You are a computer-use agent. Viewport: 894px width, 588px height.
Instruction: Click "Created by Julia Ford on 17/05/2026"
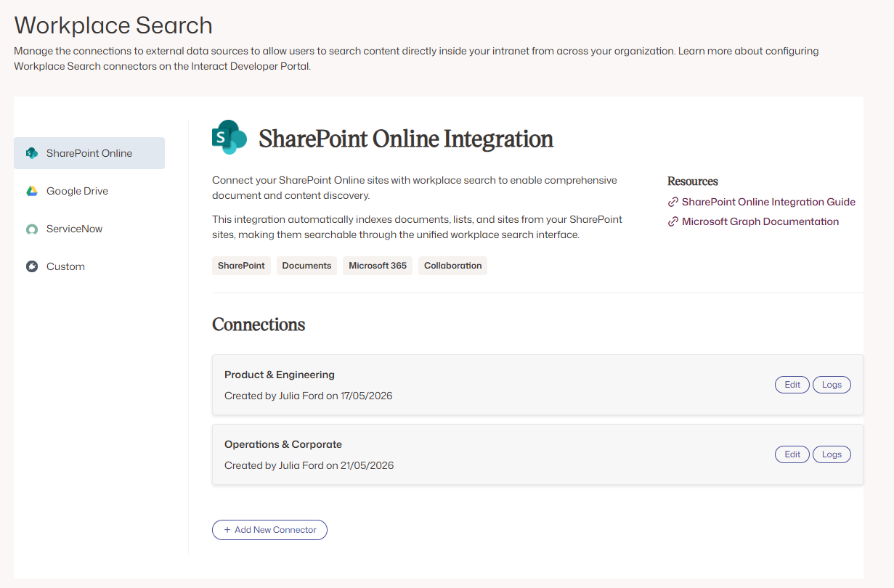tap(309, 396)
